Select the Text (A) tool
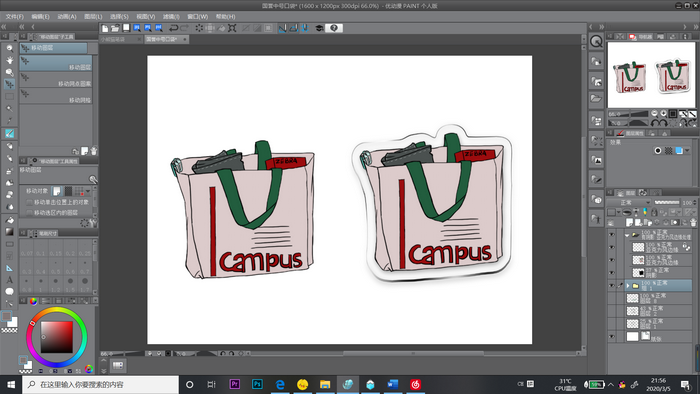The width and height of the screenshot is (700, 394). pyautogui.click(x=9, y=280)
